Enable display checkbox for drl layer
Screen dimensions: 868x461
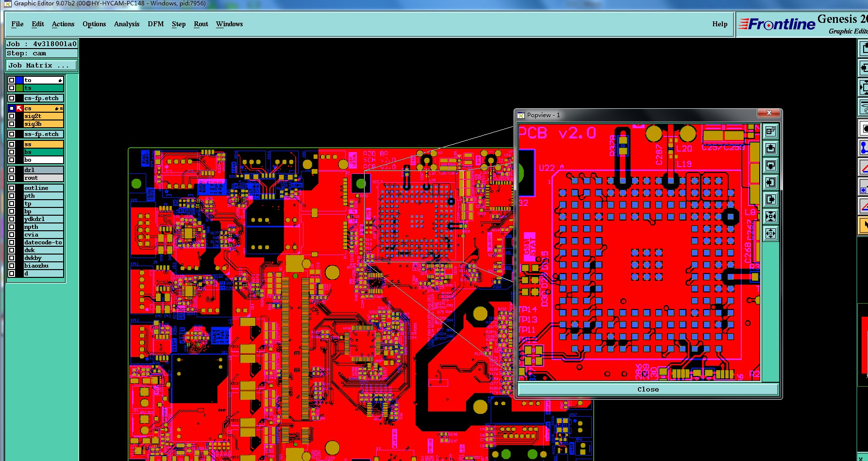12,170
